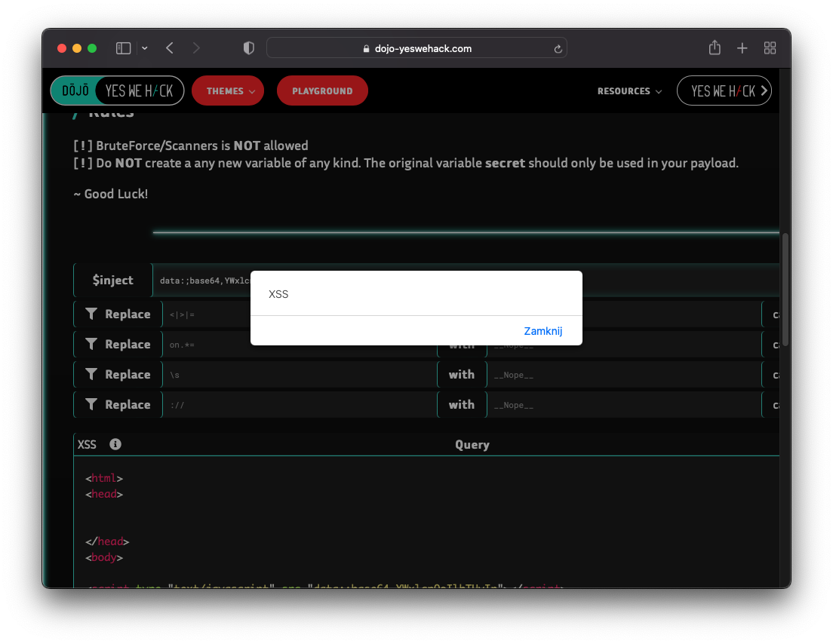
Task: Click the YES WE HACK button at right
Action: pyautogui.click(x=724, y=90)
